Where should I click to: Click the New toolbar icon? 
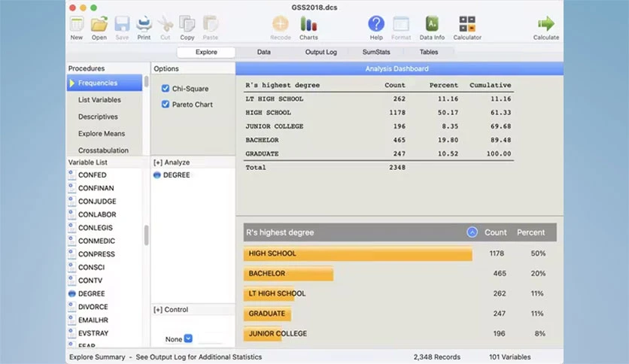tap(77, 25)
